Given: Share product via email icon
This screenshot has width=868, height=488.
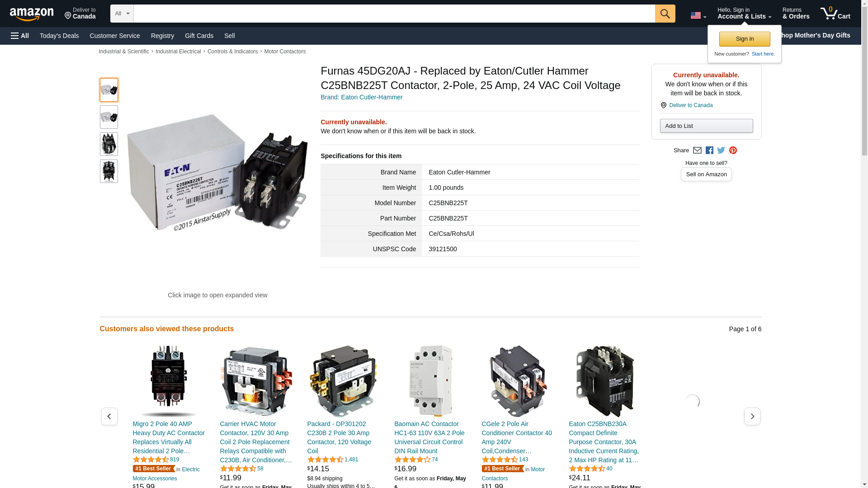Looking at the screenshot, I should pos(697,150).
